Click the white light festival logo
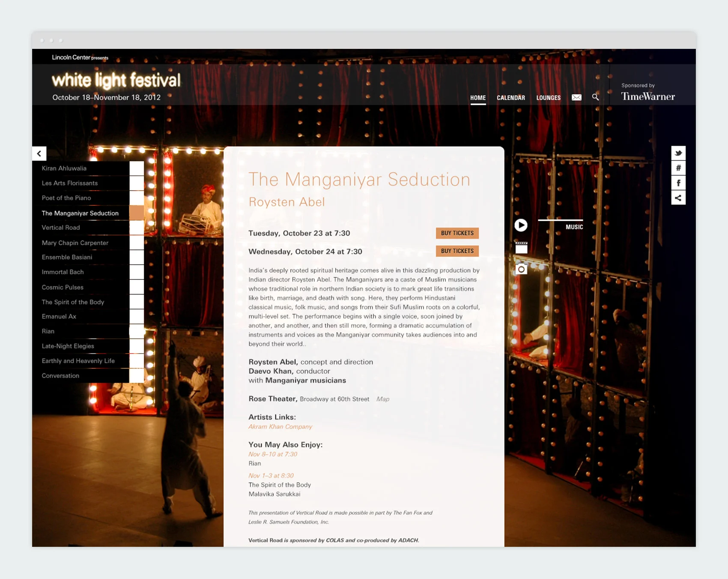The width and height of the screenshot is (728, 579). tap(116, 80)
